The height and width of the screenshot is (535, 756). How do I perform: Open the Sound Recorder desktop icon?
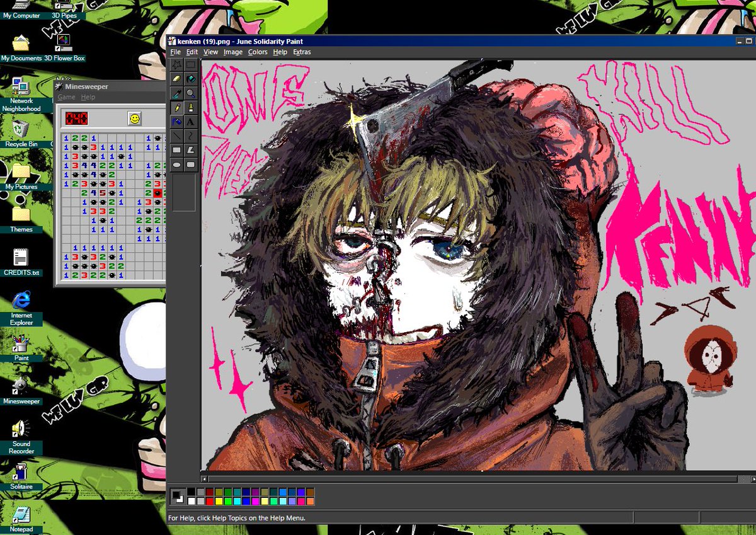tap(21, 437)
